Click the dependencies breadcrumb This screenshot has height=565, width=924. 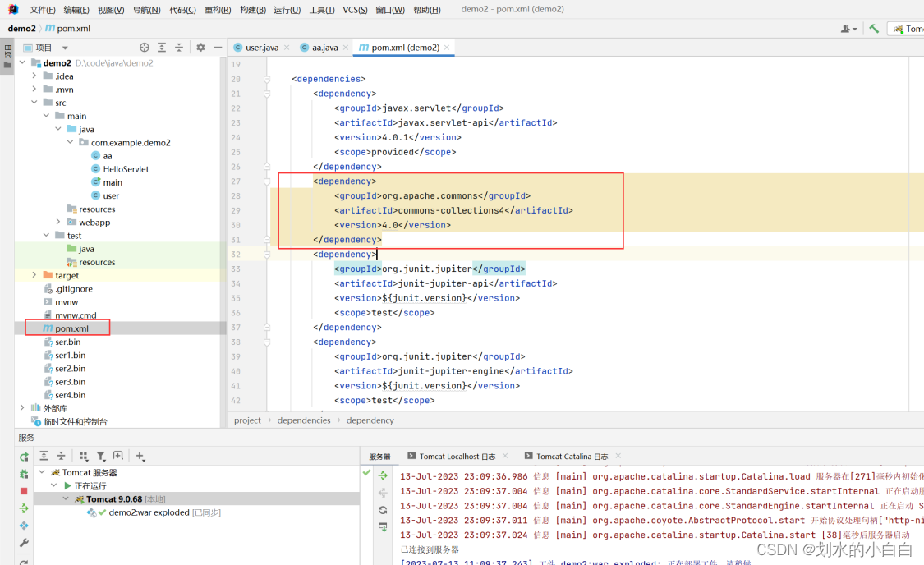(x=304, y=420)
